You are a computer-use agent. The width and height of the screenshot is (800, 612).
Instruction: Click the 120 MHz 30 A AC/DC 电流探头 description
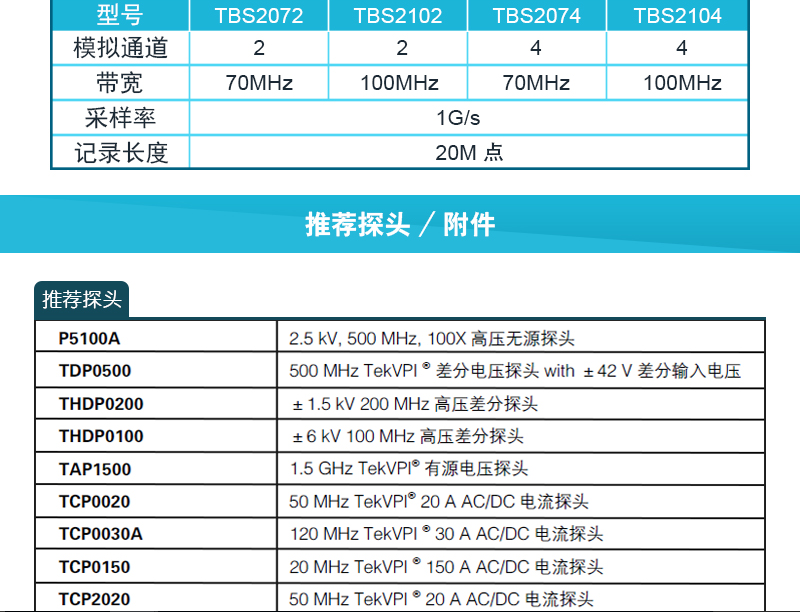pyautogui.click(x=446, y=534)
